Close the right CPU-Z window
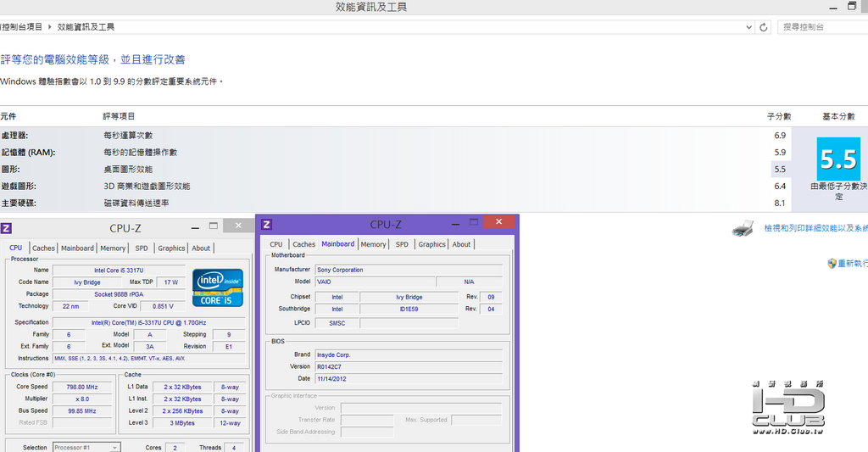 (498, 222)
